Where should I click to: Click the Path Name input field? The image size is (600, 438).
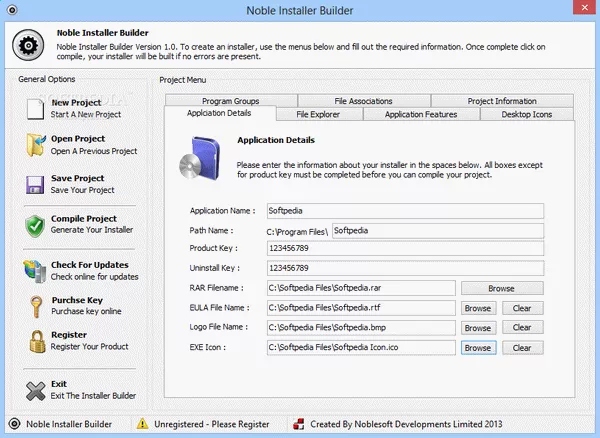click(x=438, y=231)
